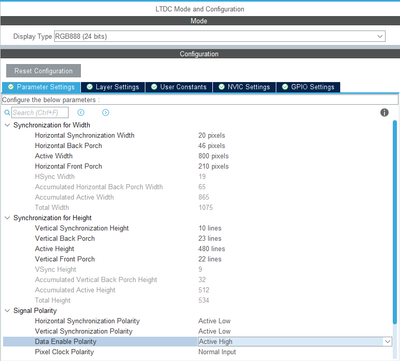Select Vertical Synchronization Polarity row
This screenshot has width=400, height=361.
click(x=198, y=331)
